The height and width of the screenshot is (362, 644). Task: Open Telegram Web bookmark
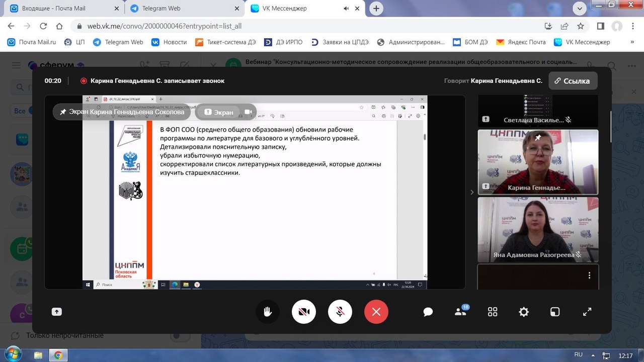tap(118, 42)
